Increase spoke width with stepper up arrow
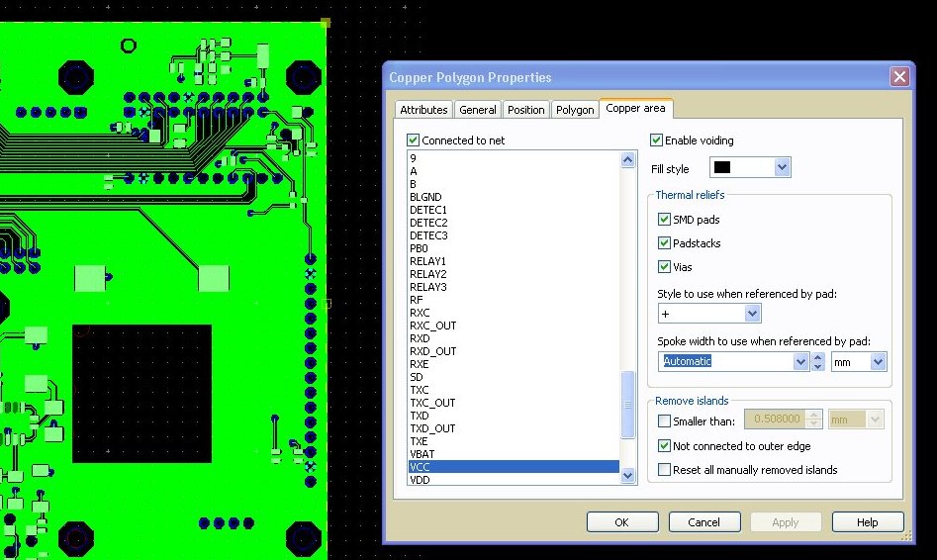This screenshot has height=560, width=937. [817, 357]
